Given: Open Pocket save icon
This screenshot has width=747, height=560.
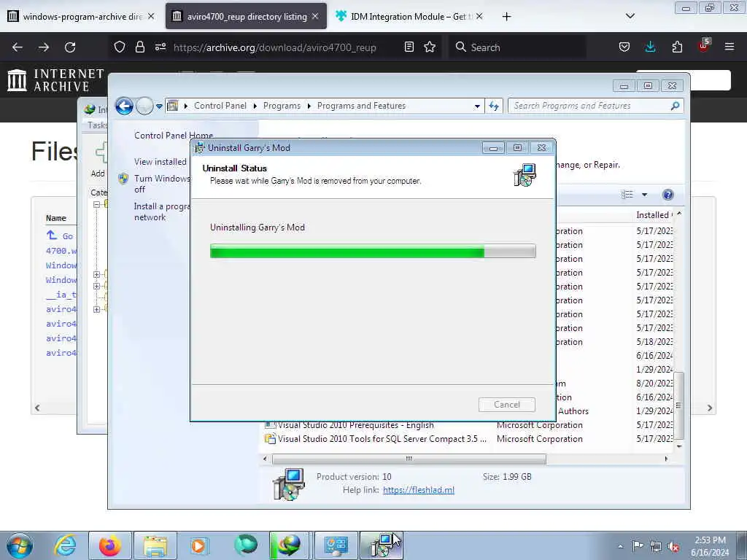Looking at the screenshot, I should click(624, 47).
